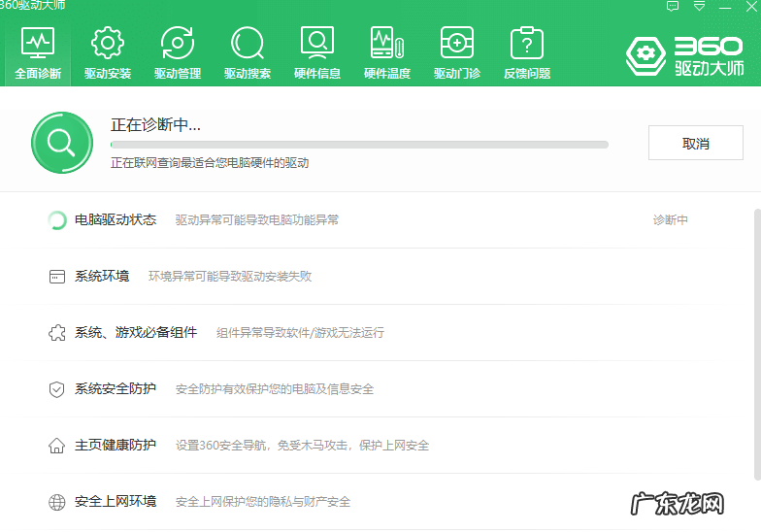Image resolution: width=761 pixels, height=532 pixels.
Task: Open the 反馈问题 feedback clipboard icon
Action: (527, 43)
